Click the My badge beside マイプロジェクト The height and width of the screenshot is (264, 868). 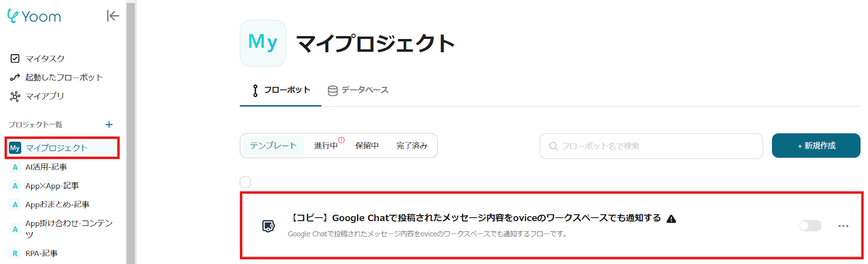(15, 148)
